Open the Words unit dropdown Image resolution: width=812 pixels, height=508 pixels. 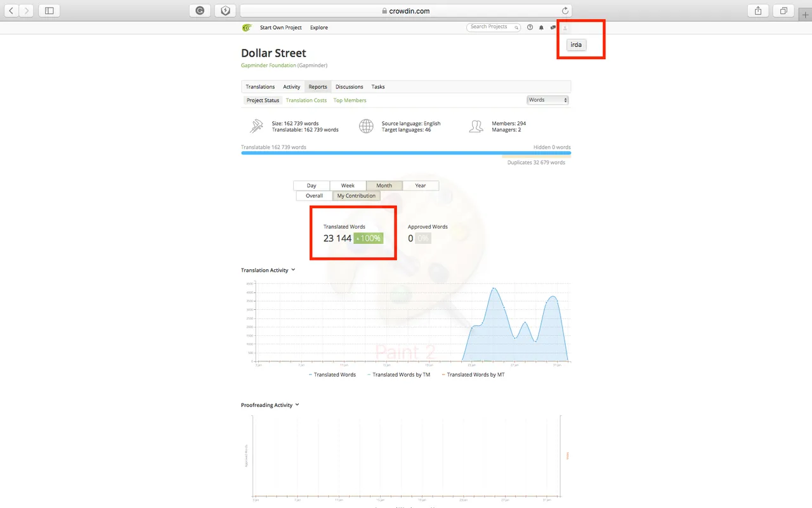pyautogui.click(x=548, y=100)
